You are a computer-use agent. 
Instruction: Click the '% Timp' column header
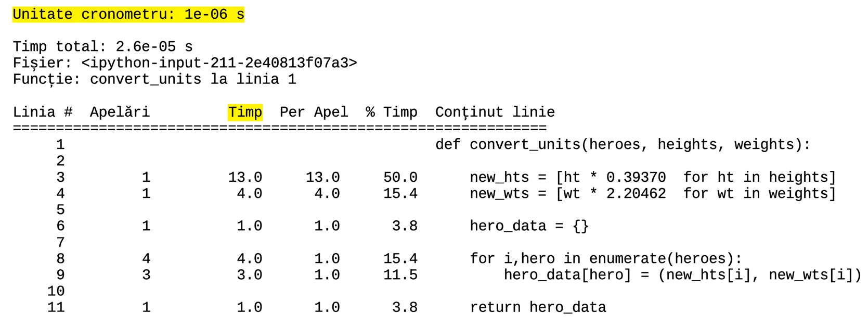click(392, 113)
